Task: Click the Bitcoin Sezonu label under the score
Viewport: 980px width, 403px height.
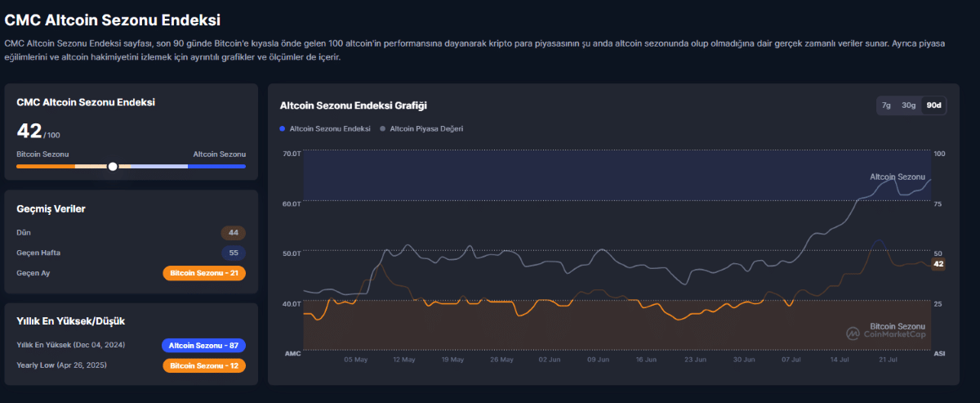Action: pos(42,154)
